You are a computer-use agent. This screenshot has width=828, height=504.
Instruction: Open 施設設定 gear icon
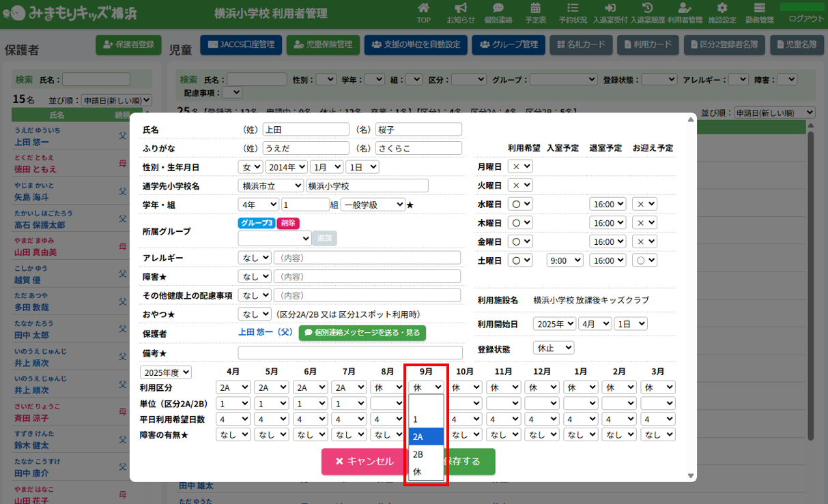coord(722,12)
